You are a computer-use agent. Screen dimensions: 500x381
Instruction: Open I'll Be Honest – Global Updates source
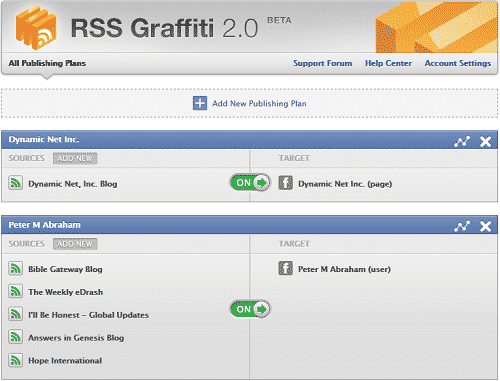click(88, 315)
